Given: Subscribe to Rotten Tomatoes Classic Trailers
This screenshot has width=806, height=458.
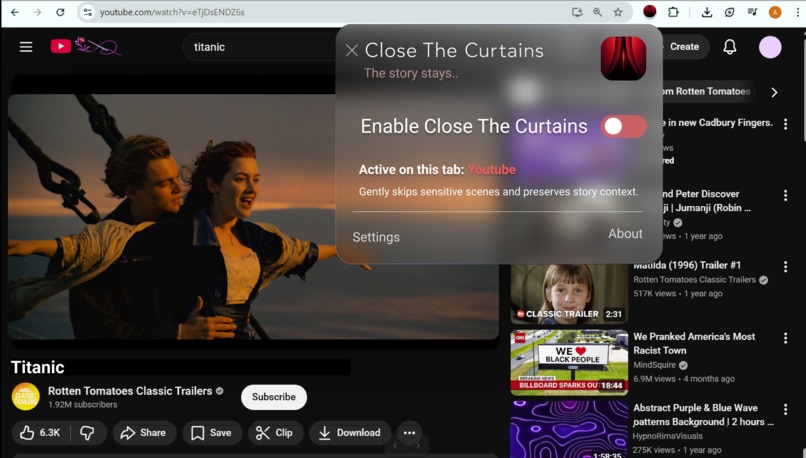Looking at the screenshot, I should (x=274, y=397).
